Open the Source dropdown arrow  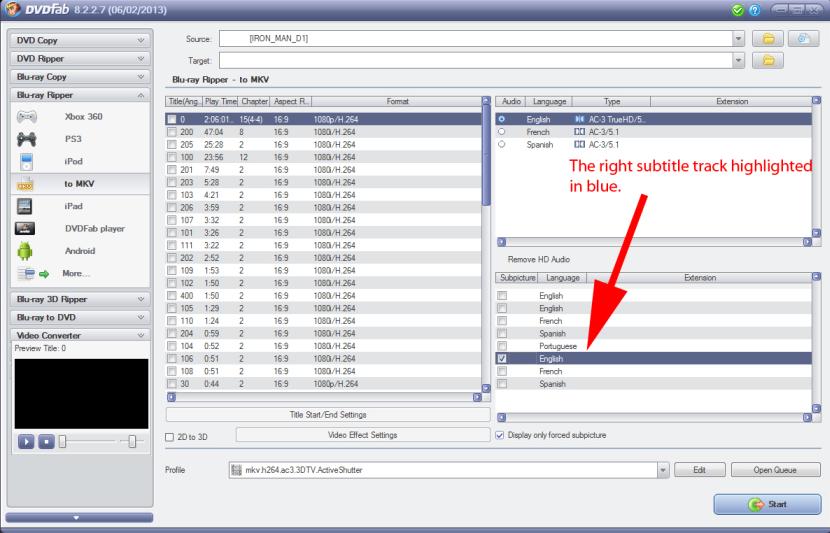click(738, 39)
